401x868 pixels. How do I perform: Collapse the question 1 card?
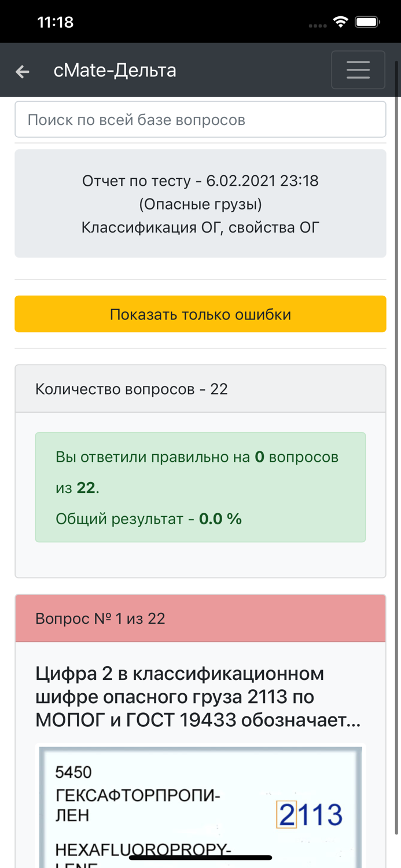pos(200,618)
